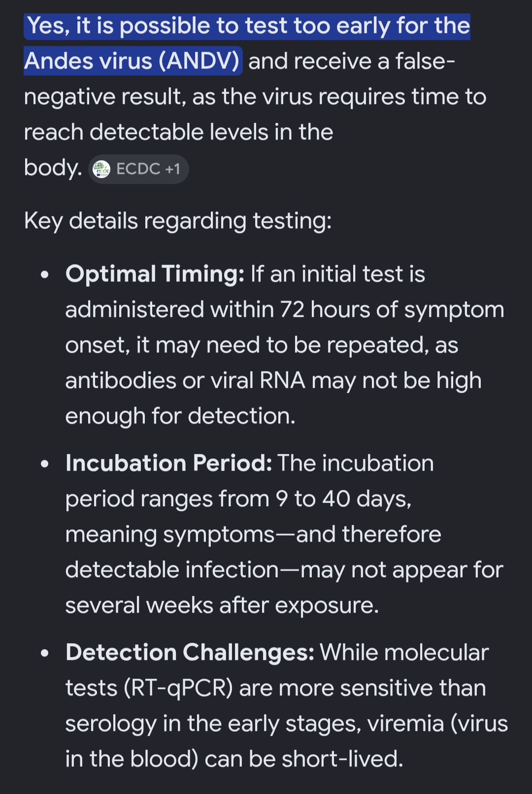Select the 'Incubation Period:' bold heading
Viewport: 532px width, 794px height.
168,463
